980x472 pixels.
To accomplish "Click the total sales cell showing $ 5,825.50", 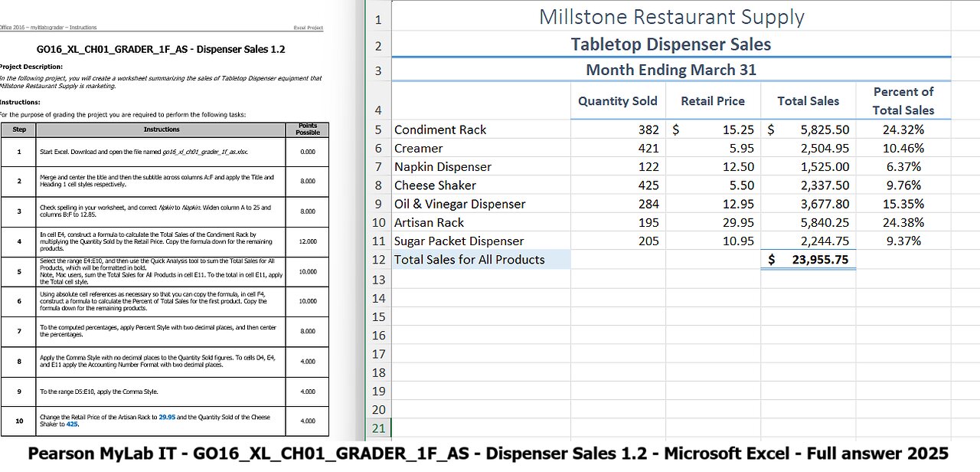I will tap(808, 129).
